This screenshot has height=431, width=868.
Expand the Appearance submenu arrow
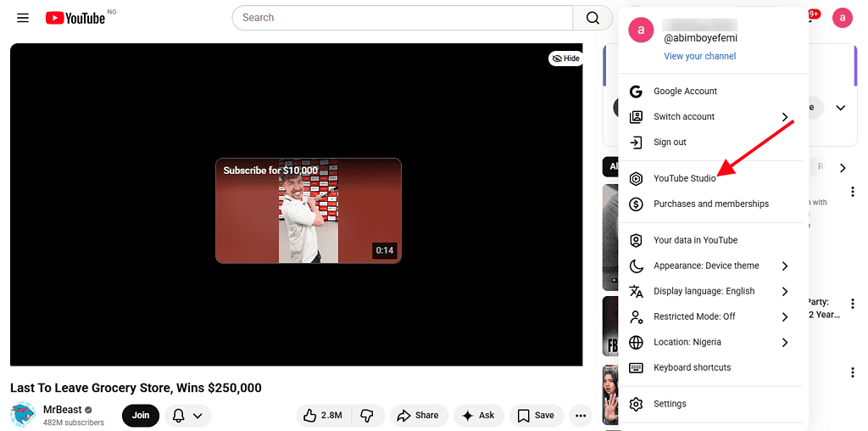point(784,266)
